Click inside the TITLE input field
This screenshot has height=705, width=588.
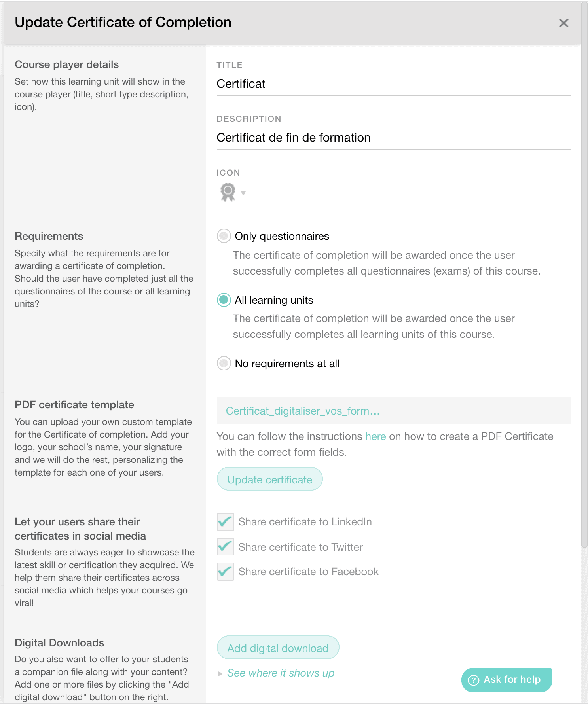[x=393, y=83]
